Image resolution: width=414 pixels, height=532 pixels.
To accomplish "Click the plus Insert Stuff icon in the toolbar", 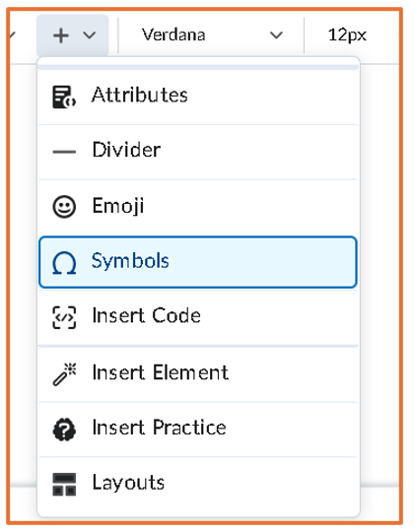I will pos(61,35).
